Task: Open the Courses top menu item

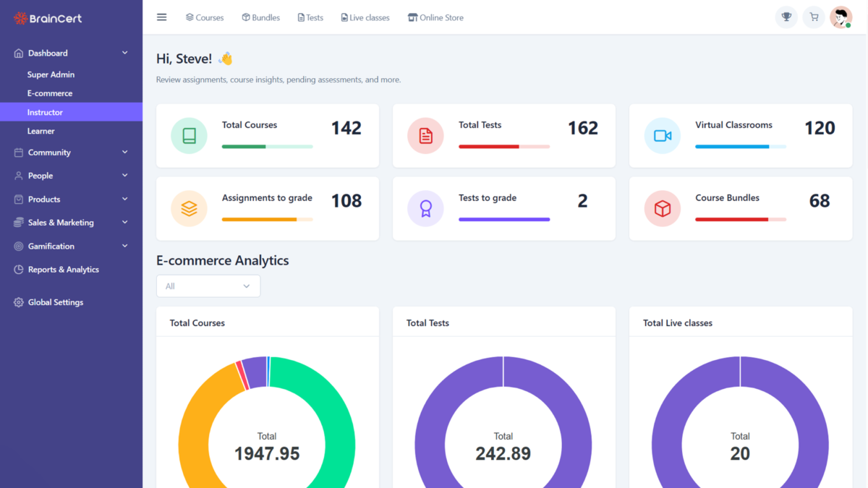Action: pyautogui.click(x=205, y=17)
